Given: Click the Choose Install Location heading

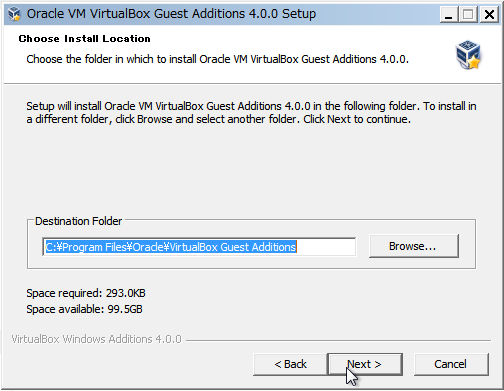Looking at the screenshot, I should click(84, 39).
